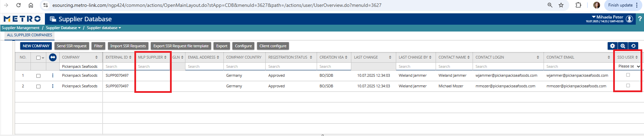The image size is (644, 136).
Task: Sort by CREATION VIA column arrows
Action: tap(346, 57)
